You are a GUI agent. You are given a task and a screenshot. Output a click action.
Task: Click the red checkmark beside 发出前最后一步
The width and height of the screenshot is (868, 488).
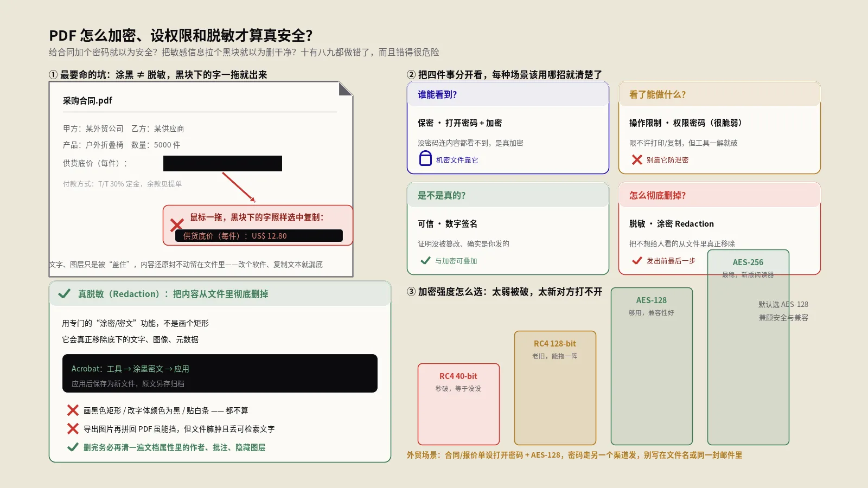point(637,260)
